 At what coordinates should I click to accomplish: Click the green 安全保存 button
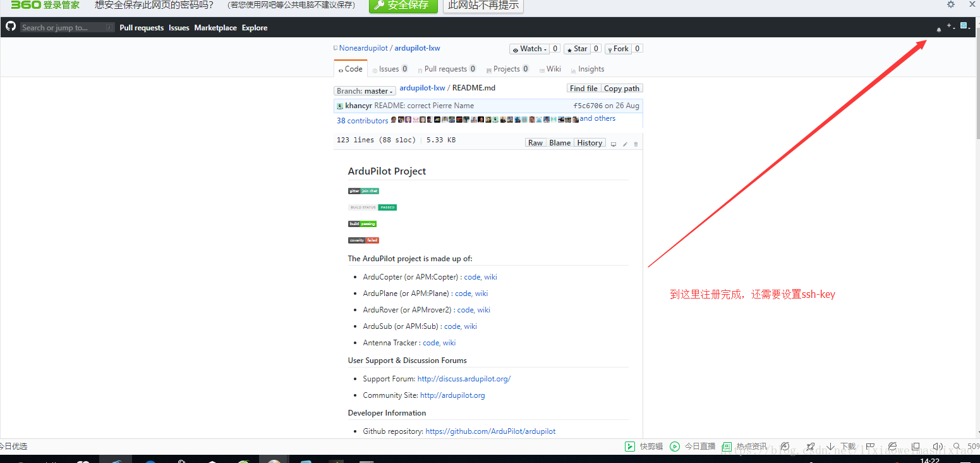pyautogui.click(x=402, y=5)
